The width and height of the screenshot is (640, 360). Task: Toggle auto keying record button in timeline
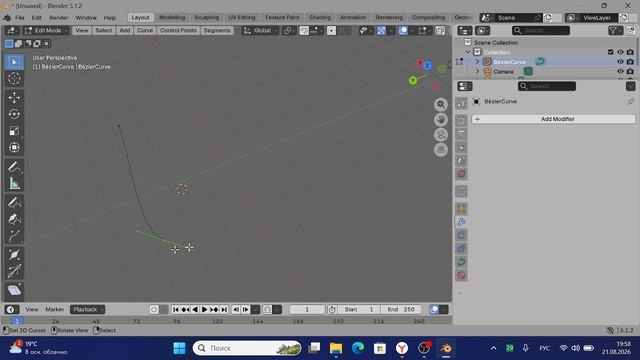click(154, 309)
